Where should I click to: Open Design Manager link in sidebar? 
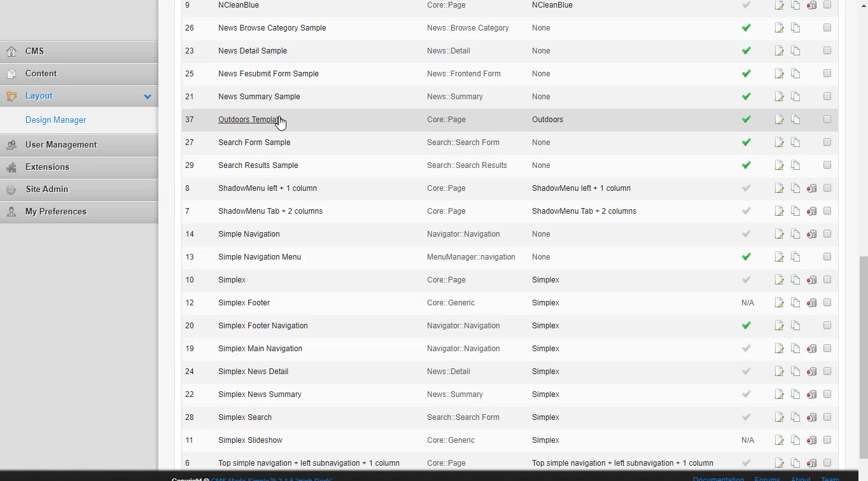pos(55,120)
